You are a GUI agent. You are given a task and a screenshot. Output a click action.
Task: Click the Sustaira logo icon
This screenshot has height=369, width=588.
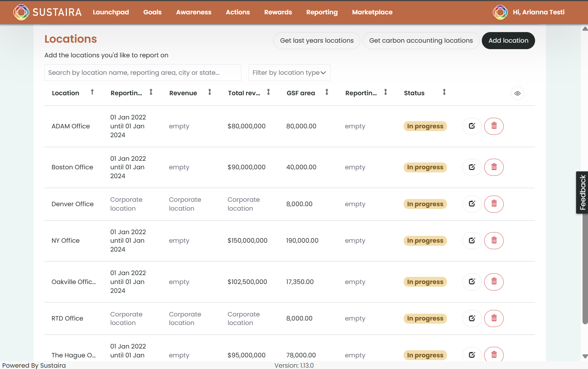pyautogui.click(x=21, y=12)
